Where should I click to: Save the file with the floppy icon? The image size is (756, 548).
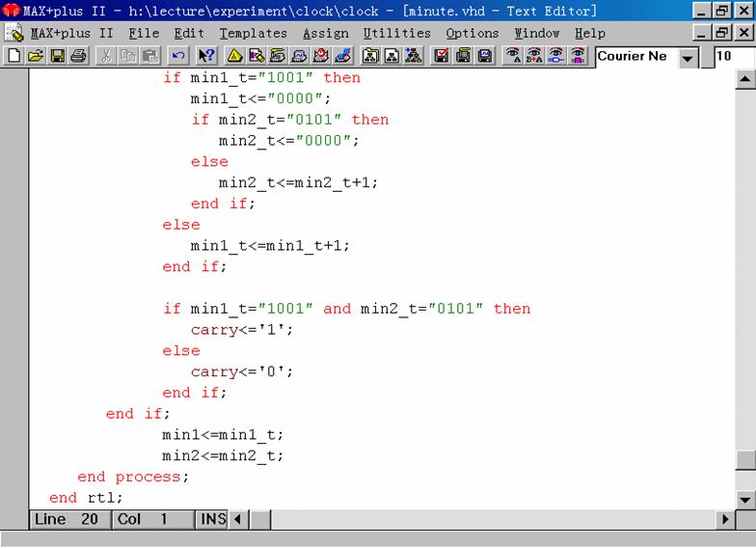pos(58,56)
